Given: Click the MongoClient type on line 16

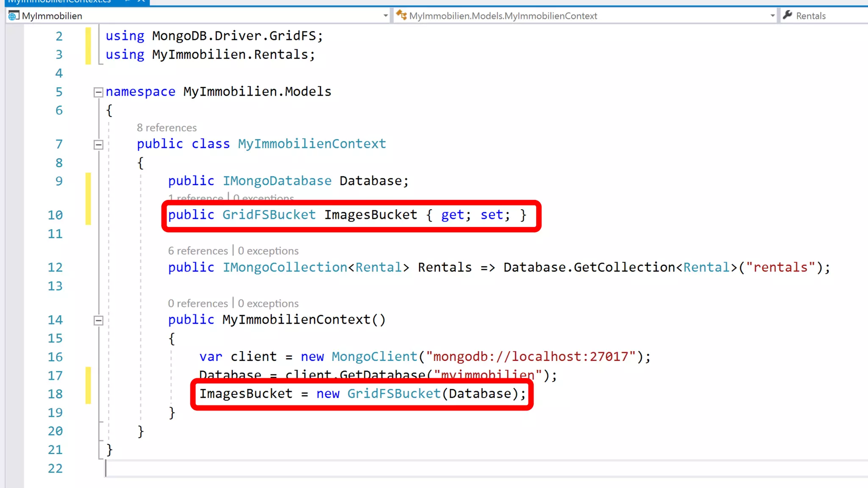Looking at the screenshot, I should tap(374, 357).
